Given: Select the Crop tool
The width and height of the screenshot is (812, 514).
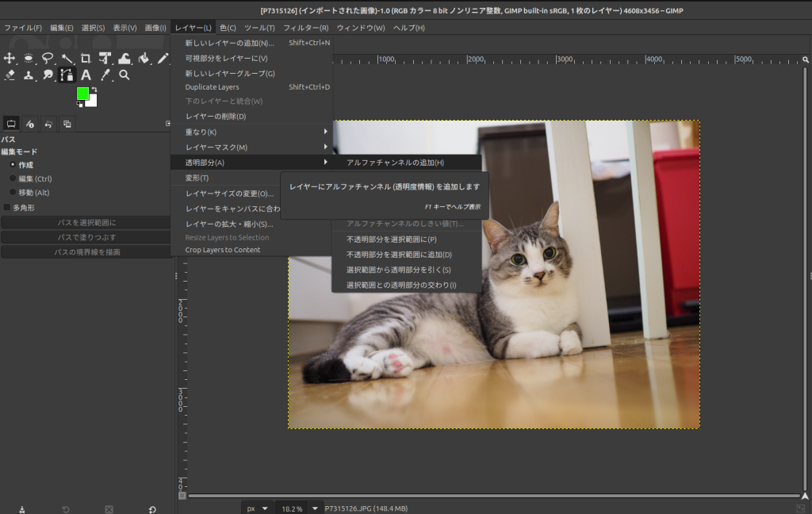Looking at the screenshot, I should (x=86, y=58).
